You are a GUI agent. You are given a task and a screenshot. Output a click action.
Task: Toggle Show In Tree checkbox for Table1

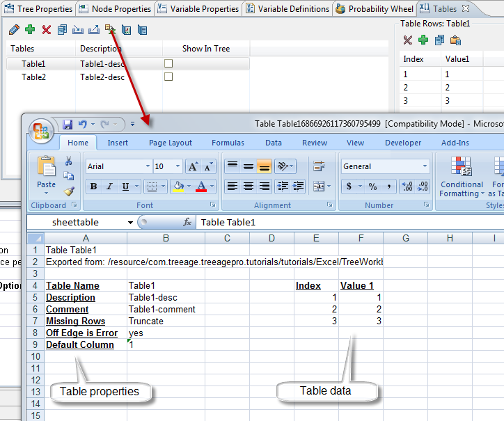click(168, 63)
